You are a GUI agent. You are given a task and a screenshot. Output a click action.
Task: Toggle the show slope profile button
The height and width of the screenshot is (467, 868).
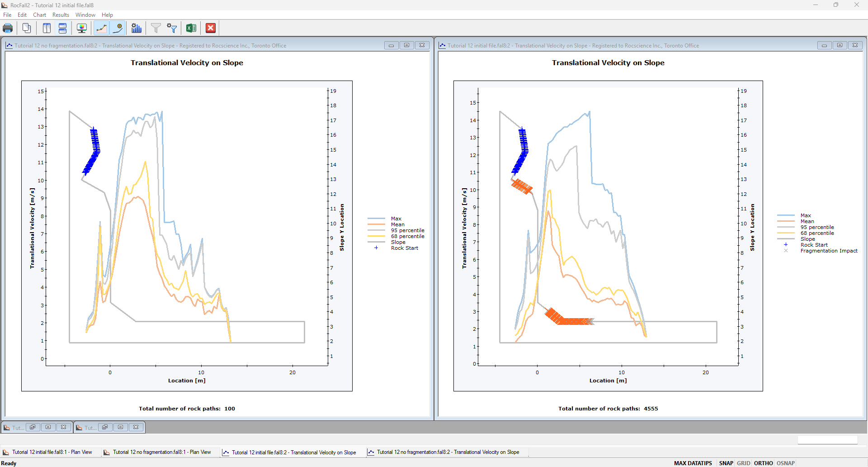click(x=101, y=28)
